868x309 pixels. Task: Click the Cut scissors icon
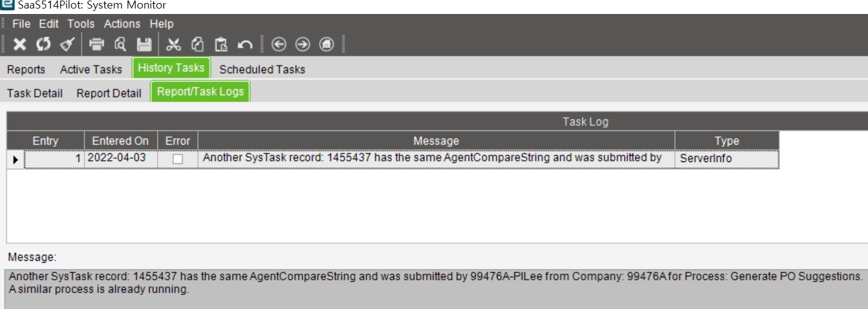click(174, 44)
